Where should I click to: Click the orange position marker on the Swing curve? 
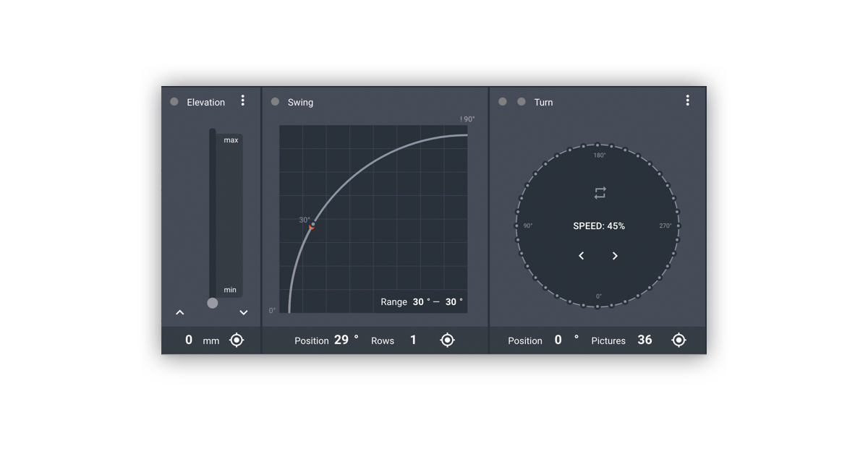click(x=311, y=227)
